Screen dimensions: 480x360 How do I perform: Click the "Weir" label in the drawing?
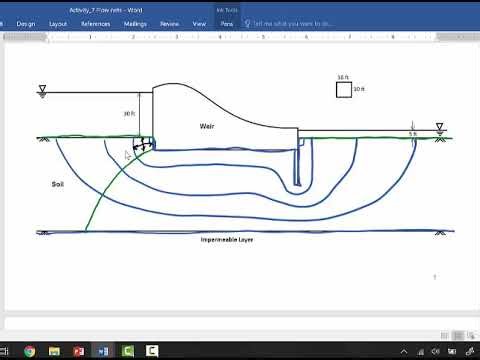tap(207, 126)
